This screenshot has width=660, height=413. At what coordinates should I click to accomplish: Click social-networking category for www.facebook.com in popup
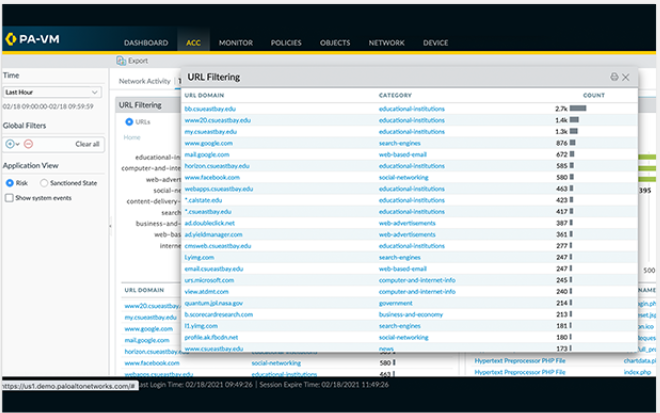pos(404,177)
